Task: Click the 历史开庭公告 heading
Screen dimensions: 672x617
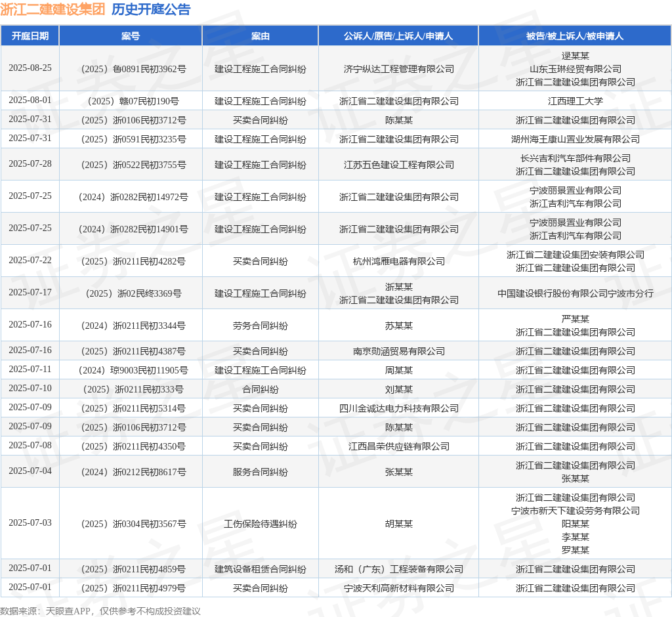Action: coord(151,9)
